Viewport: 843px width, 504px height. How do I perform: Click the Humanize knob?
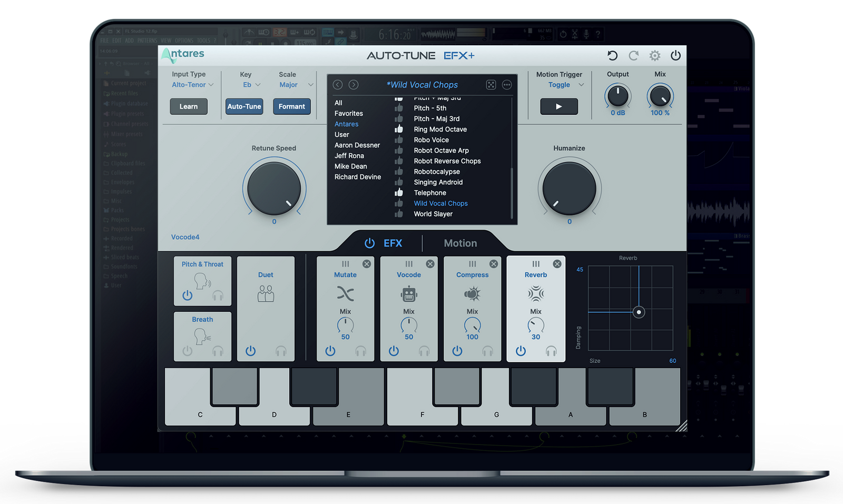coord(569,189)
